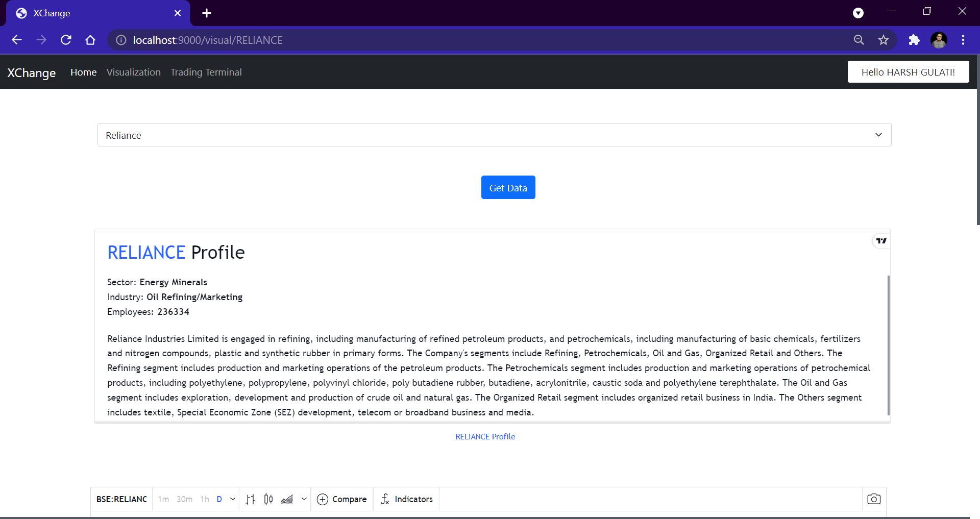This screenshot has height=519, width=980.
Task: Switch to the XChange browser tab
Action: 99,13
